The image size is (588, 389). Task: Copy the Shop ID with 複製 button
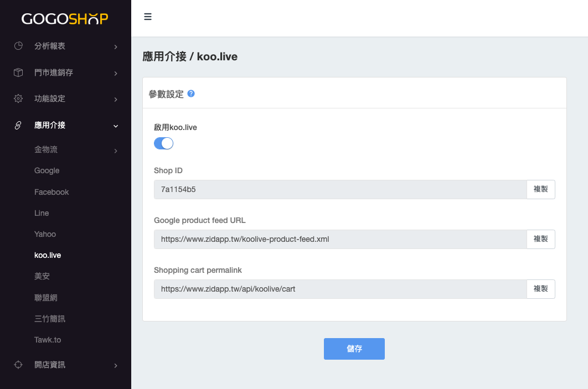tap(541, 189)
